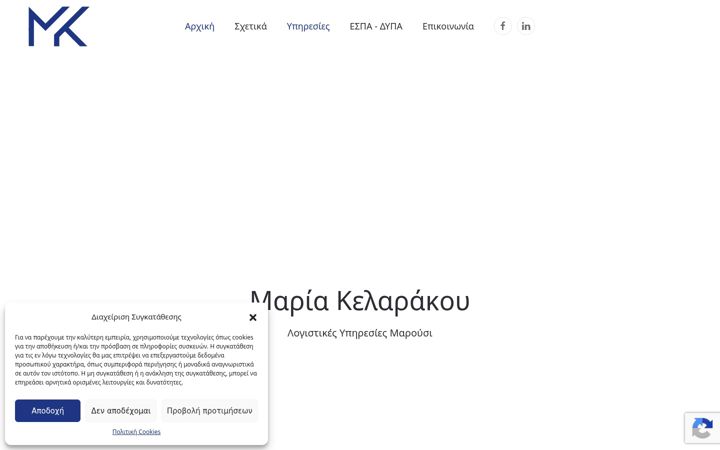This screenshot has height=450, width=720.
Task: Follow the Πολιτική Cookies link
Action: tap(136, 432)
